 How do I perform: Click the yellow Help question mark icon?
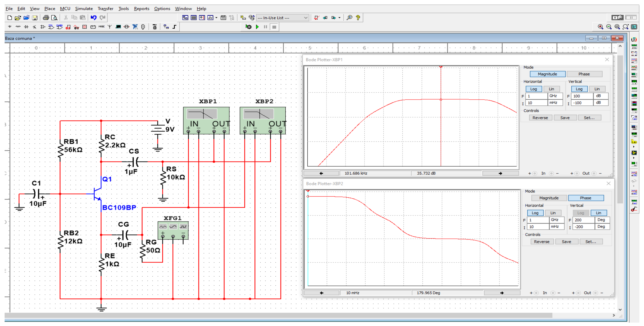[x=358, y=18]
